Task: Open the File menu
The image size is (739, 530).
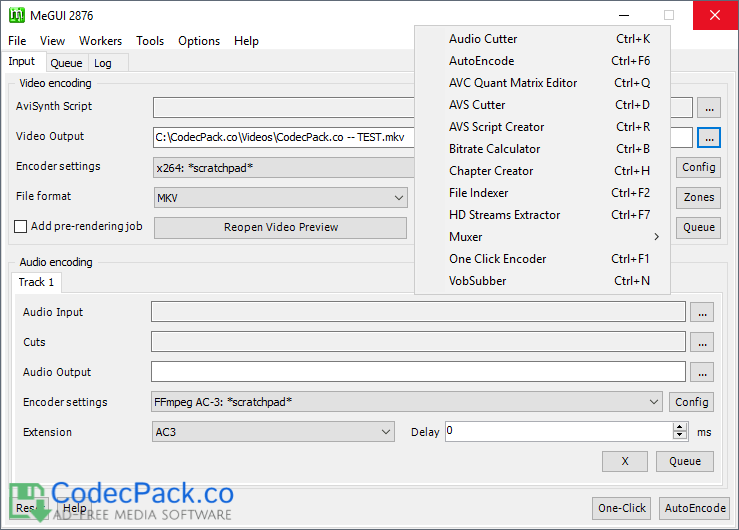Action: tap(17, 41)
